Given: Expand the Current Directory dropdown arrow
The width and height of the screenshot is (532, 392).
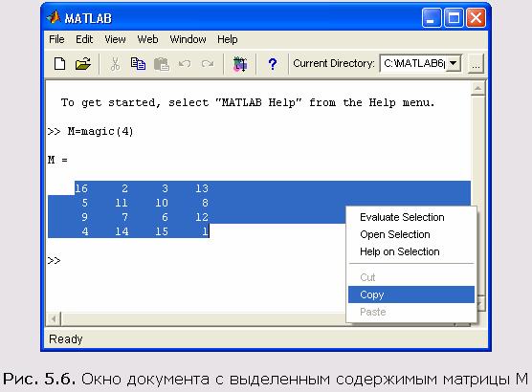Looking at the screenshot, I should point(453,63).
